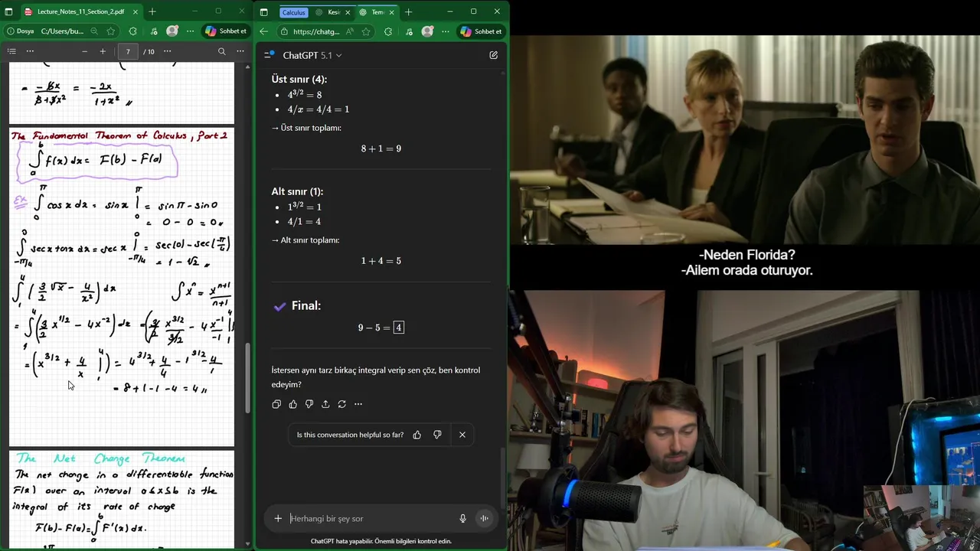Toggle read aloud icon in ChatGPT address bar
The height and width of the screenshot is (551, 980).
(349, 31)
